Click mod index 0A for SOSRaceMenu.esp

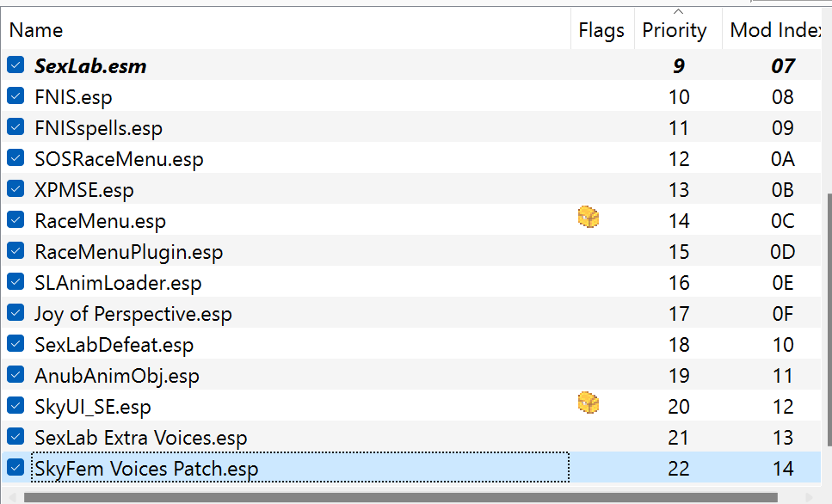(x=783, y=159)
